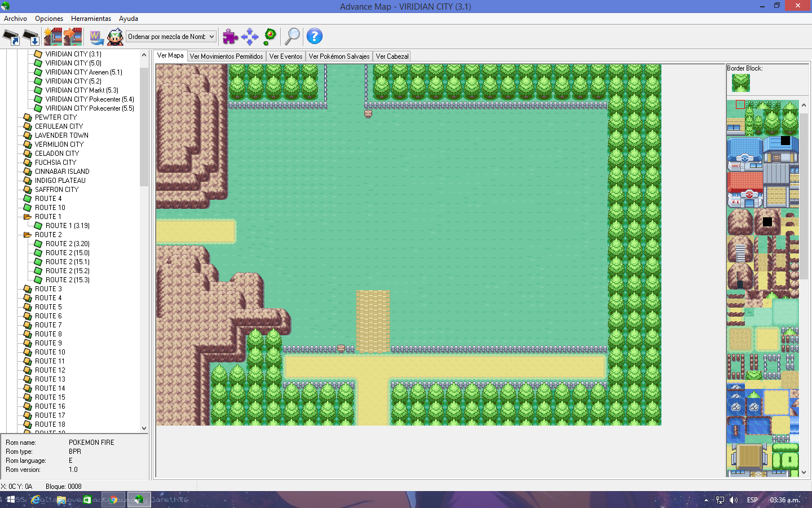812x508 pixels.
Task: Collapse the ROUTE 2 folder
Action: 27,235
